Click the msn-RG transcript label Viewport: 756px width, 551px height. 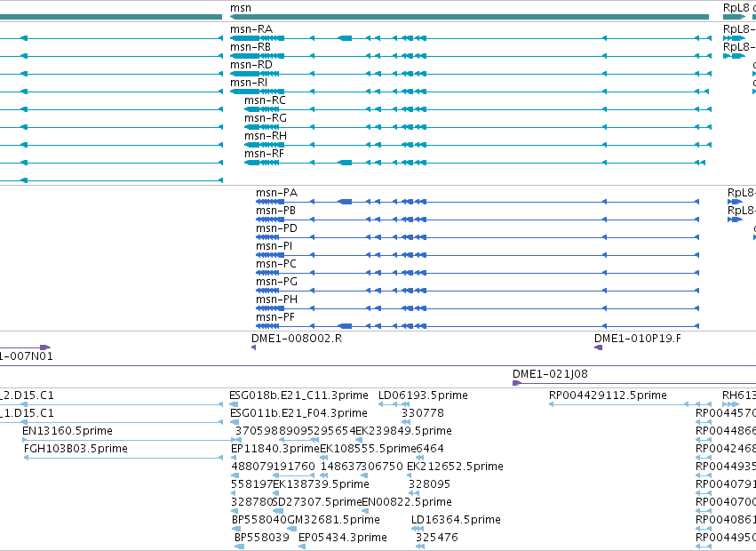[266, 118]
